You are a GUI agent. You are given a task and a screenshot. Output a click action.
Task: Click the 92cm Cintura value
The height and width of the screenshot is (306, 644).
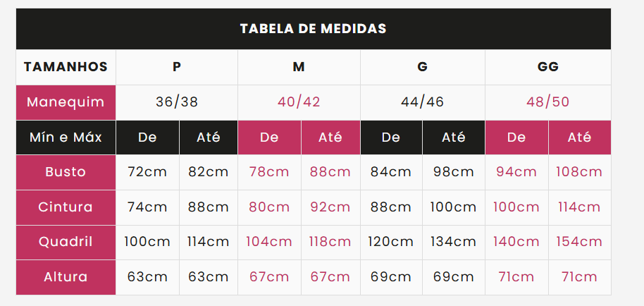coord(330,207)
